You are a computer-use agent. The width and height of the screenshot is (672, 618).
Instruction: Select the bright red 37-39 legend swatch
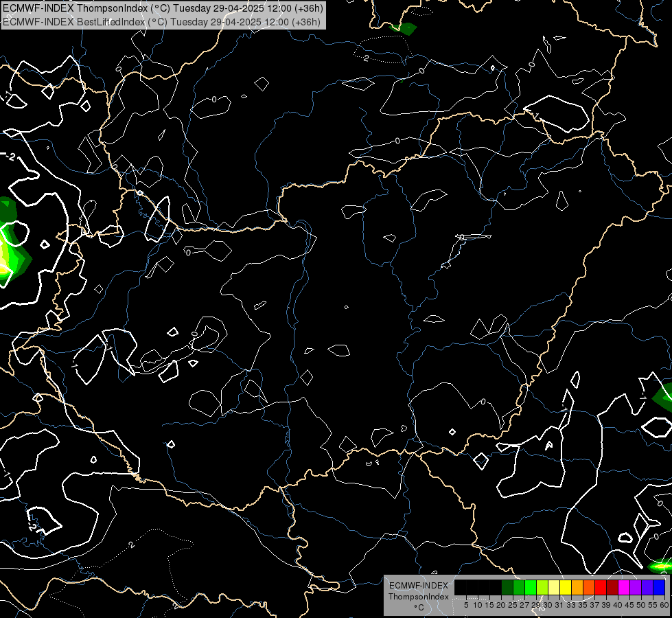[x=601, y=587]
